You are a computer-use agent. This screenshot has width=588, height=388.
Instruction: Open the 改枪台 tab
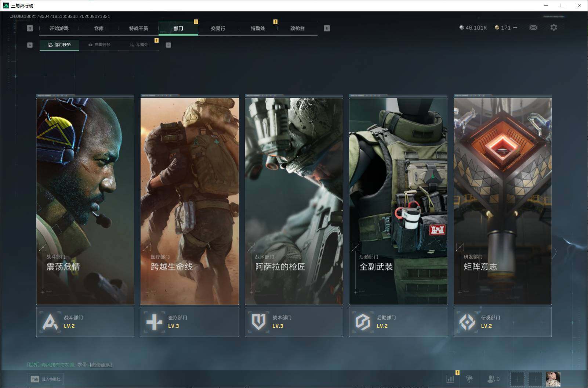tap(297, 28)
